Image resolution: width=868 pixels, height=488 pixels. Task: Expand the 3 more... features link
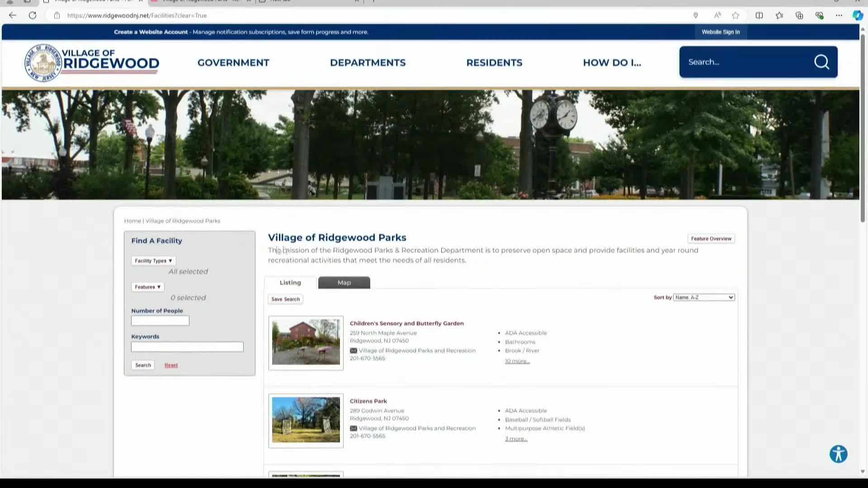[x=516, y=439]
